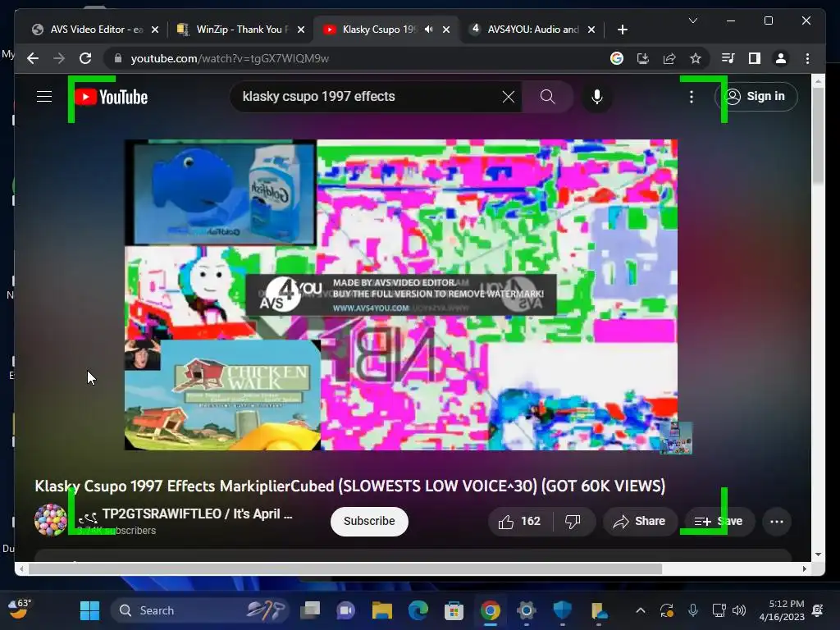Open the channel avatar image
840x630 pixels.
pyautogui.click(x=50, y=519)
